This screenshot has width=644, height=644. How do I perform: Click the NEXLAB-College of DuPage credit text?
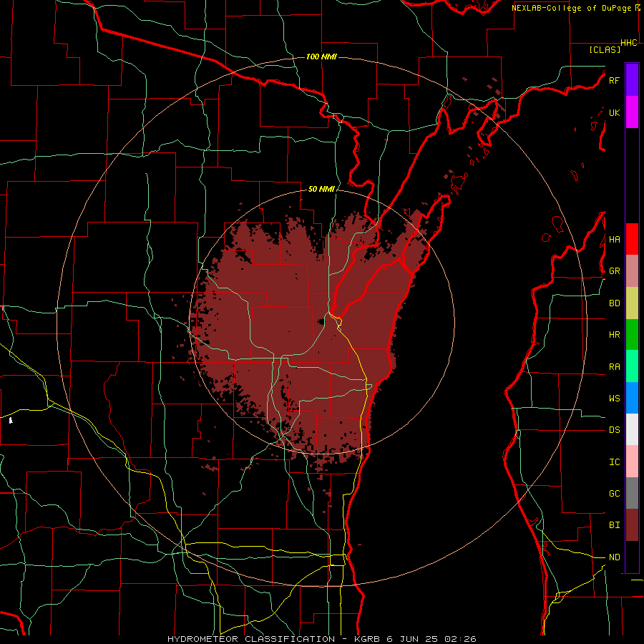571,8
